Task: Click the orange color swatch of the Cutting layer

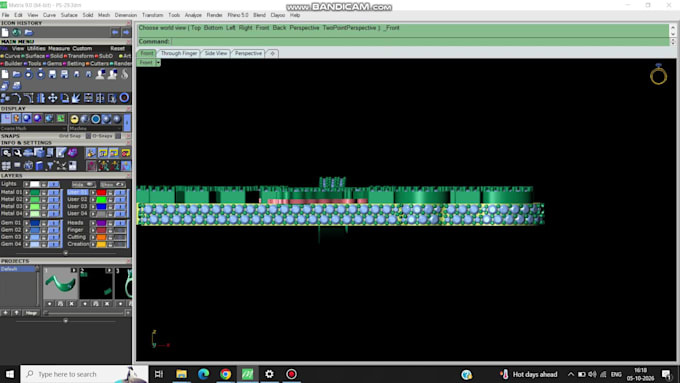Action: click(101, 237)
